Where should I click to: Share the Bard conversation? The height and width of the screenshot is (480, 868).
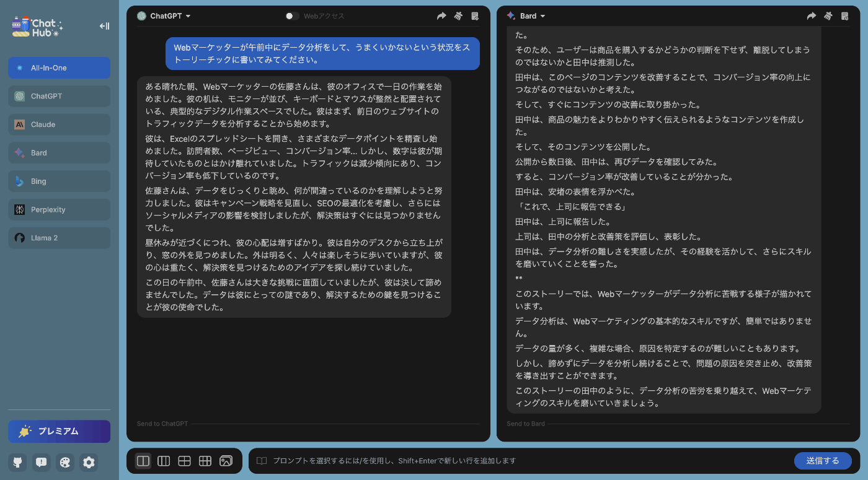812,16
